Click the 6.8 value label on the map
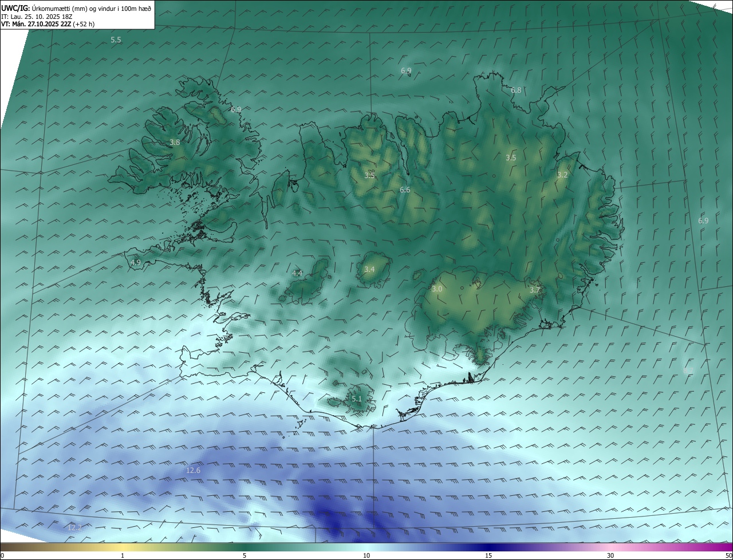Image resolution: width=733 pixels, height=560 pixels. tap(516, 90)
